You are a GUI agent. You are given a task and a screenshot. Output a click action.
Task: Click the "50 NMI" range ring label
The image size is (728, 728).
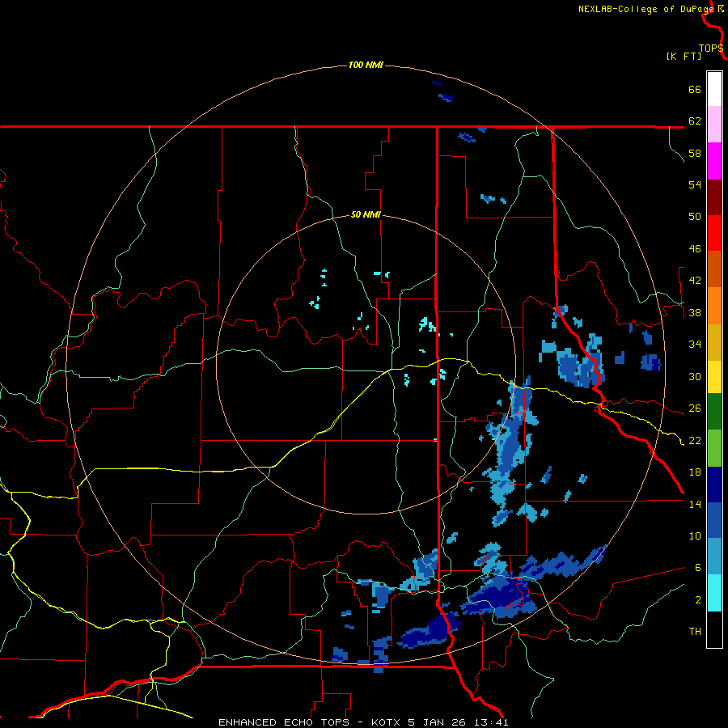(x=366, y=214)
